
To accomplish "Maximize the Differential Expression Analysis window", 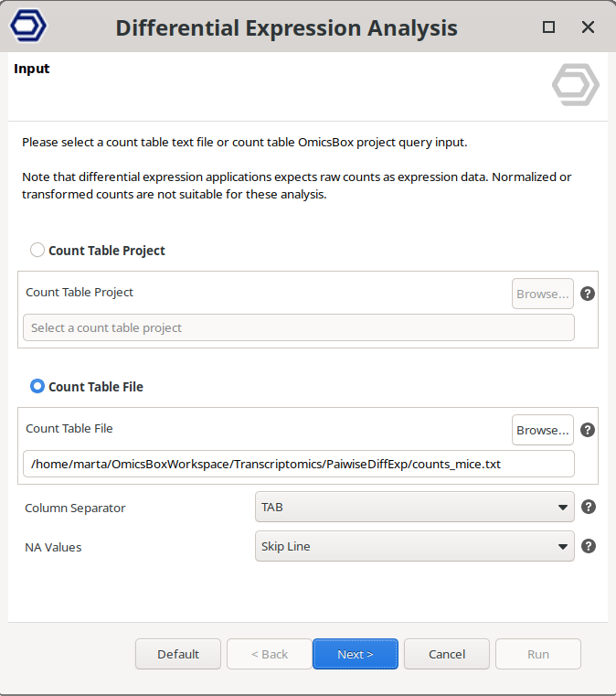I will tap(548, 27).
